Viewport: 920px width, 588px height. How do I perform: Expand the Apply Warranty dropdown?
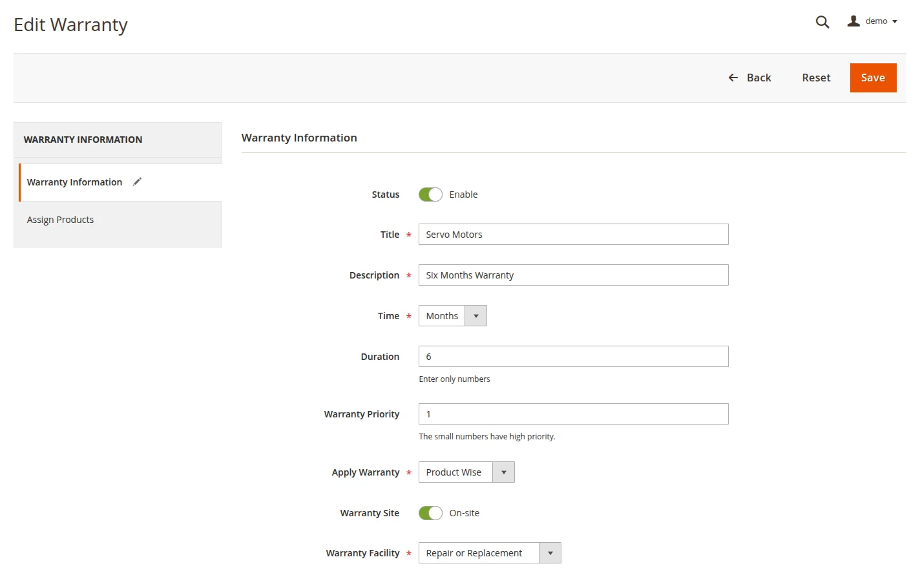click(x=466, y=472)
